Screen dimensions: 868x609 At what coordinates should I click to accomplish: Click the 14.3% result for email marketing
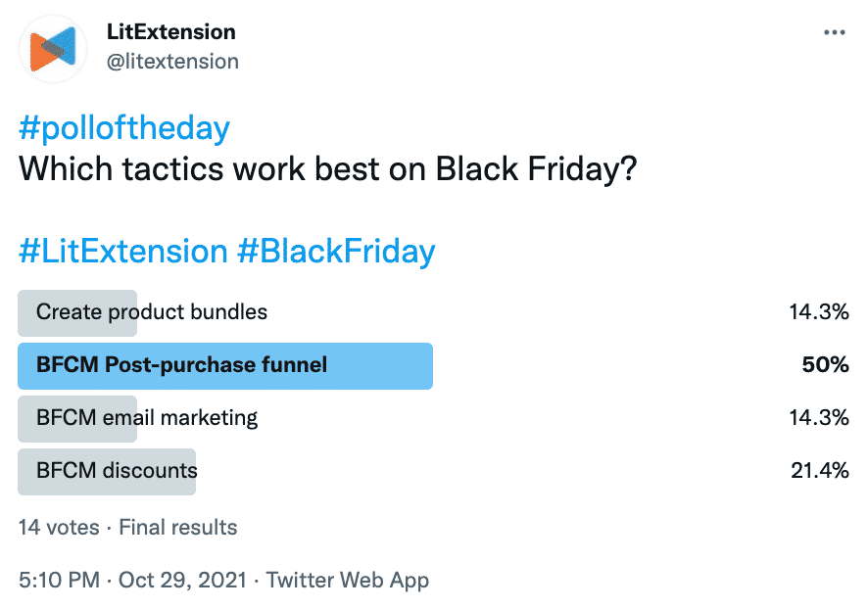(x=819, y=418)
